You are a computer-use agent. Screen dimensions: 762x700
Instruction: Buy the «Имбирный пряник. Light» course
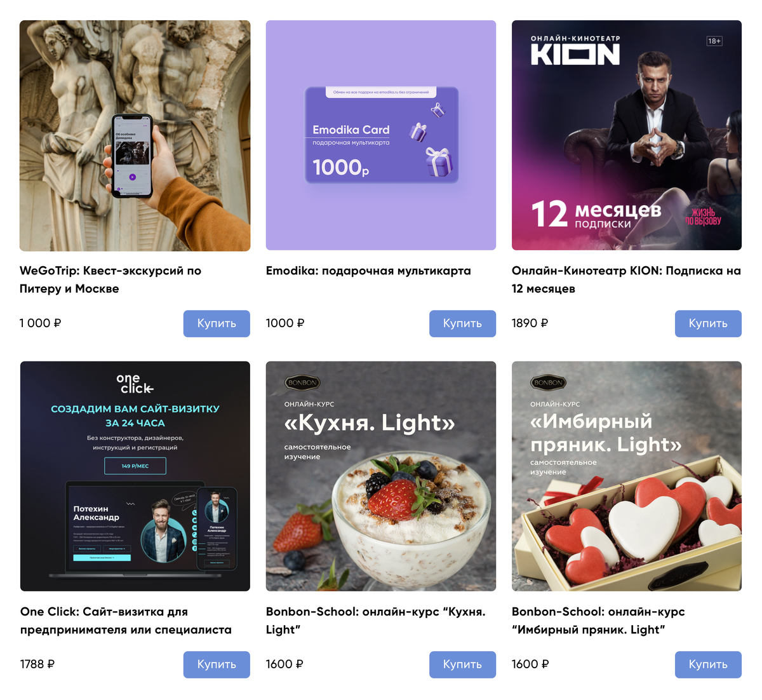coord(708,664)
